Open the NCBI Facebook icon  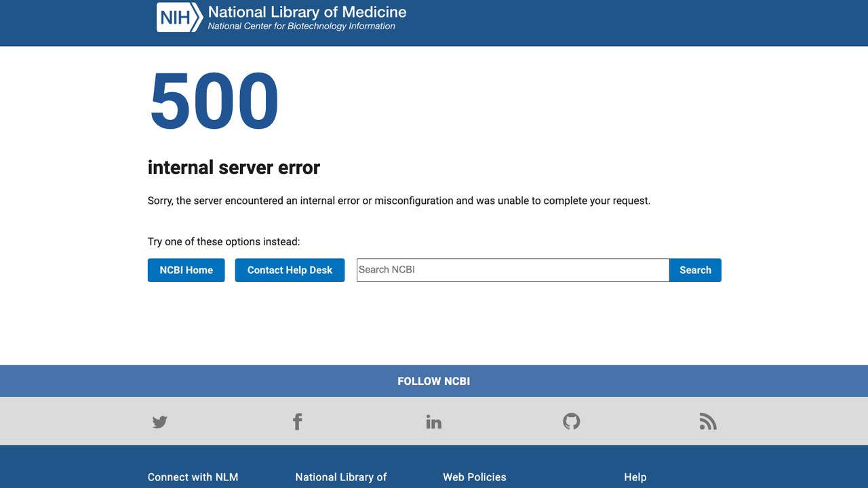coord(297,422)
